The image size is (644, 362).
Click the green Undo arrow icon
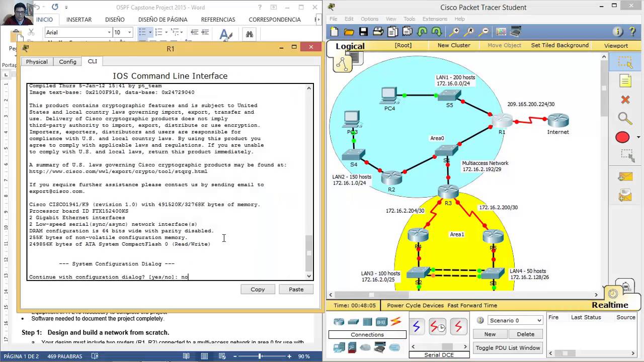click(422, 32)
